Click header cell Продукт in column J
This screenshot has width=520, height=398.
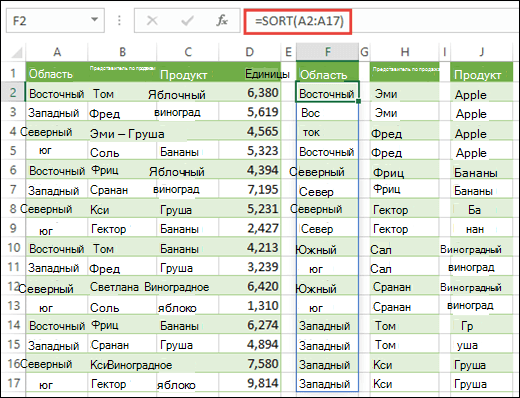[482, 72]
